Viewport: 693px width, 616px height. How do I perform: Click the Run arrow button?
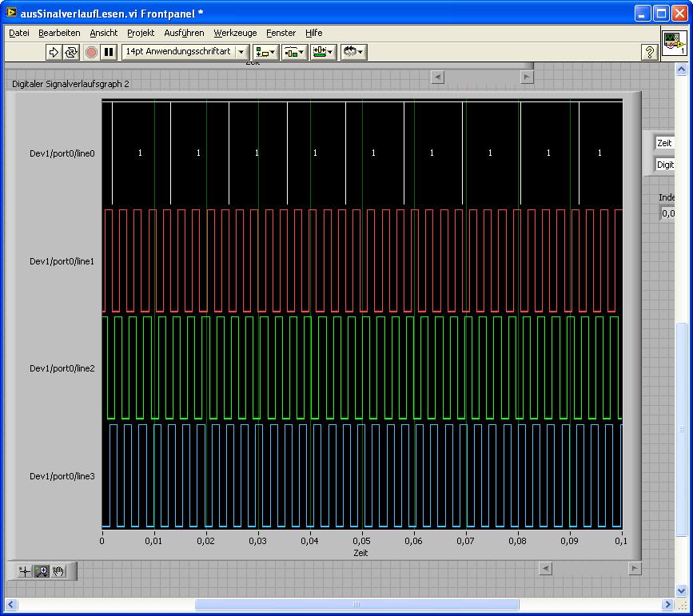click(x=54, y=52)
